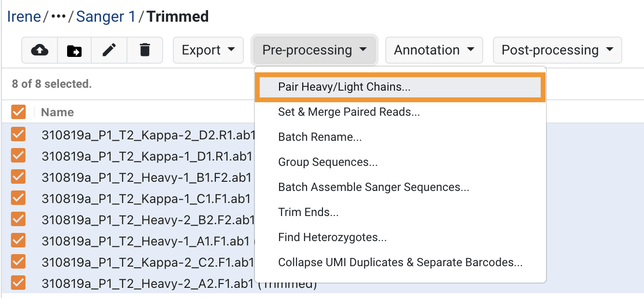Open the breadcrumb ellipsis path menu
644x298 pixels.
click(x=58, y=17)
